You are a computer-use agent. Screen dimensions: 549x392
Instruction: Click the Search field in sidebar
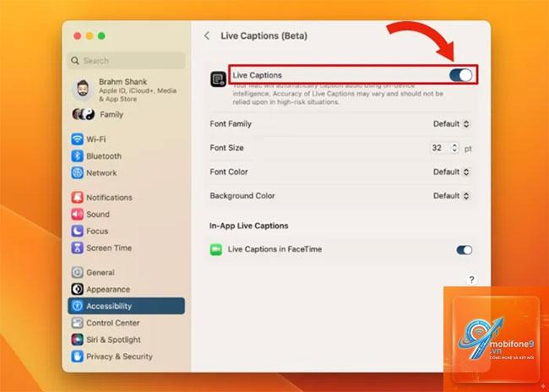click(x=127, y=61)
